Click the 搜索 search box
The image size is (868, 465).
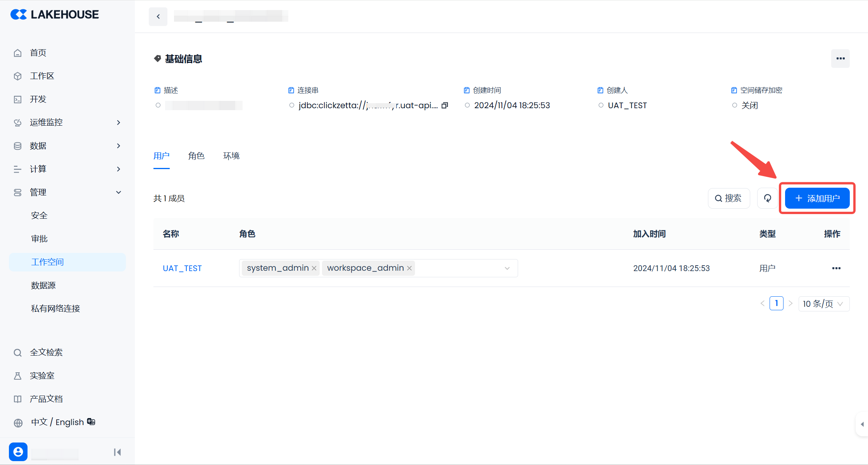click(x=728, y=198)
